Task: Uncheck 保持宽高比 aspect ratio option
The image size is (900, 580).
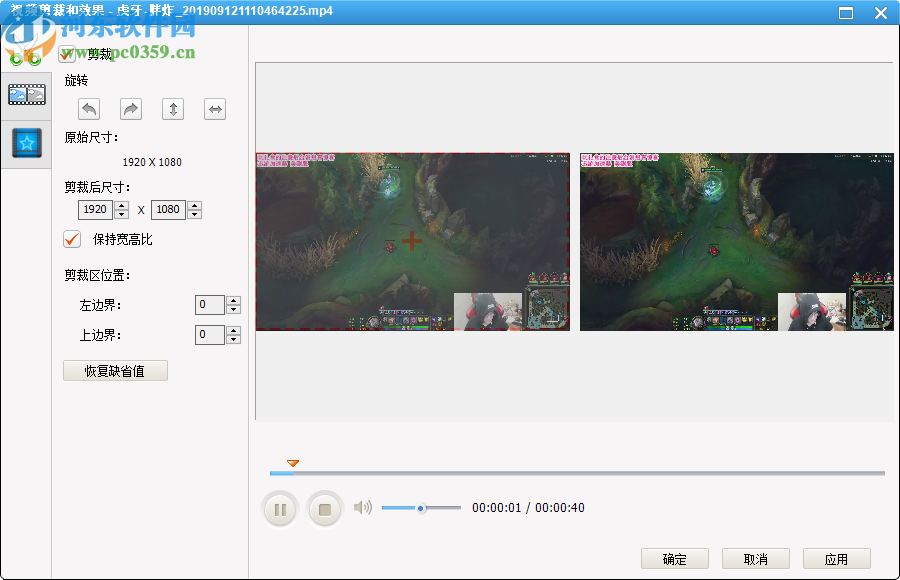Action: coord(70,239)
